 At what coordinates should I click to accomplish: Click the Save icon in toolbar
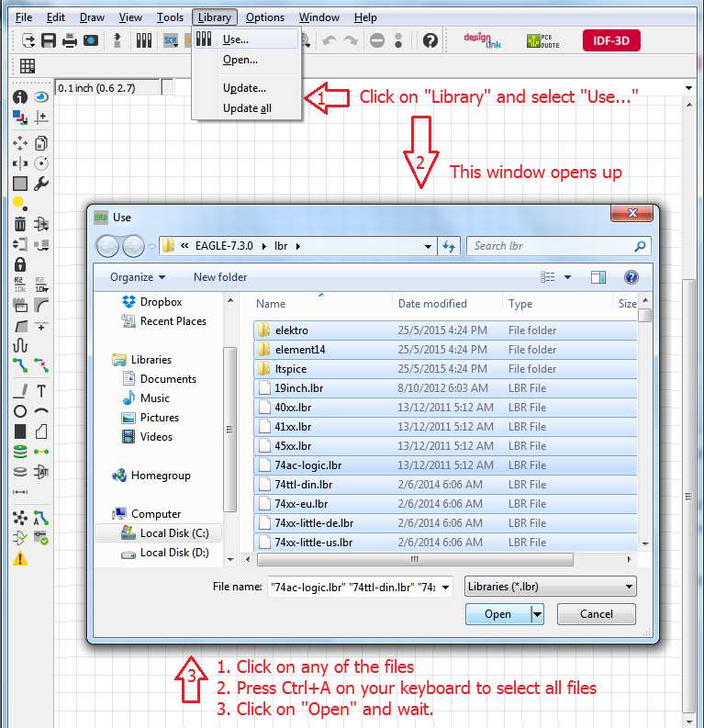pyautogui.click(x=49, y=41)
